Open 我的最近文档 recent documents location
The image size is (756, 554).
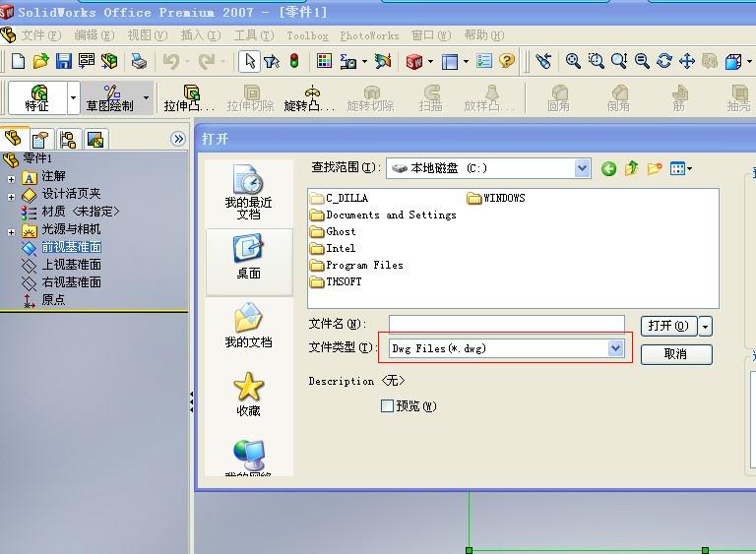(x=249, y=192)
